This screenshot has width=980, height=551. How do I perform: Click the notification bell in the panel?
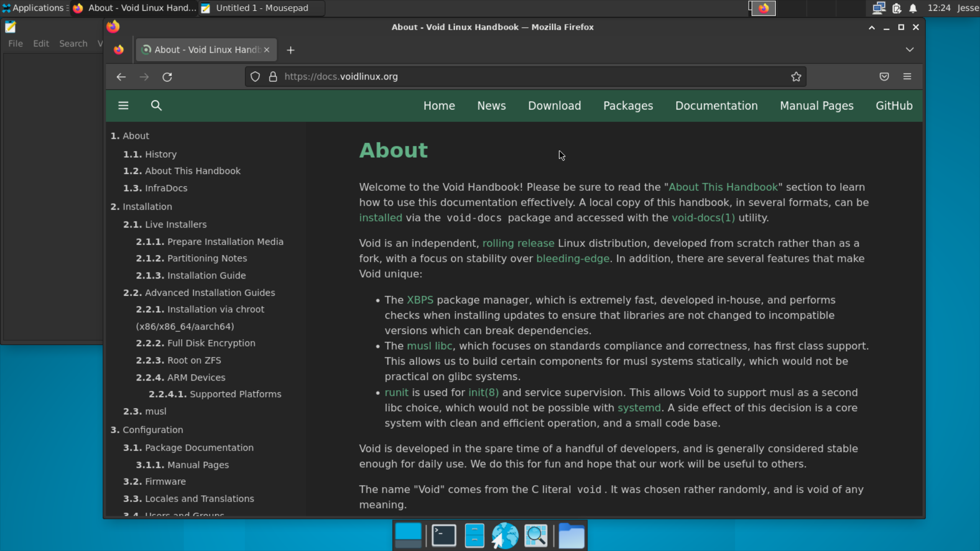[x=913, y=8]
